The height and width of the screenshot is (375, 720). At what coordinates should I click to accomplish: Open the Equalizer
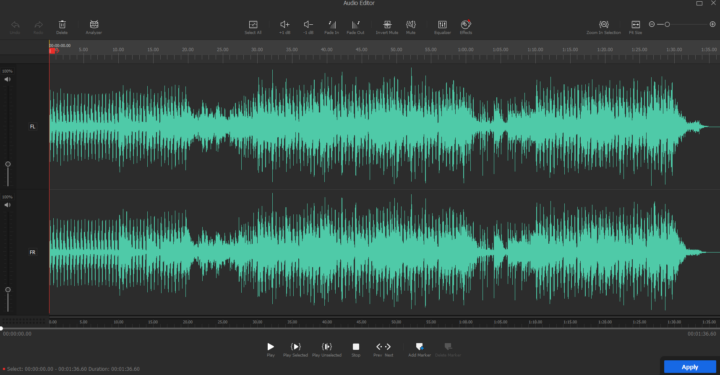[442, 24]
